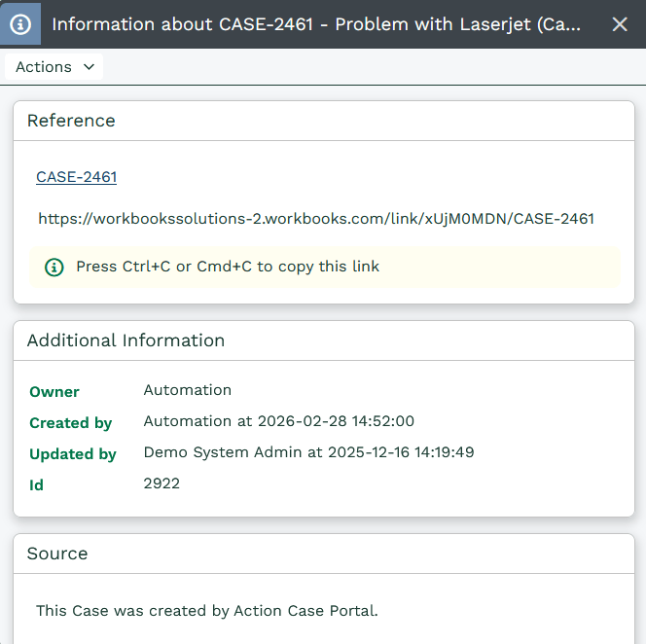646x644 pixels.
Task: Click the workbooks.com case URL text
Action: click(x=315, y=219)
